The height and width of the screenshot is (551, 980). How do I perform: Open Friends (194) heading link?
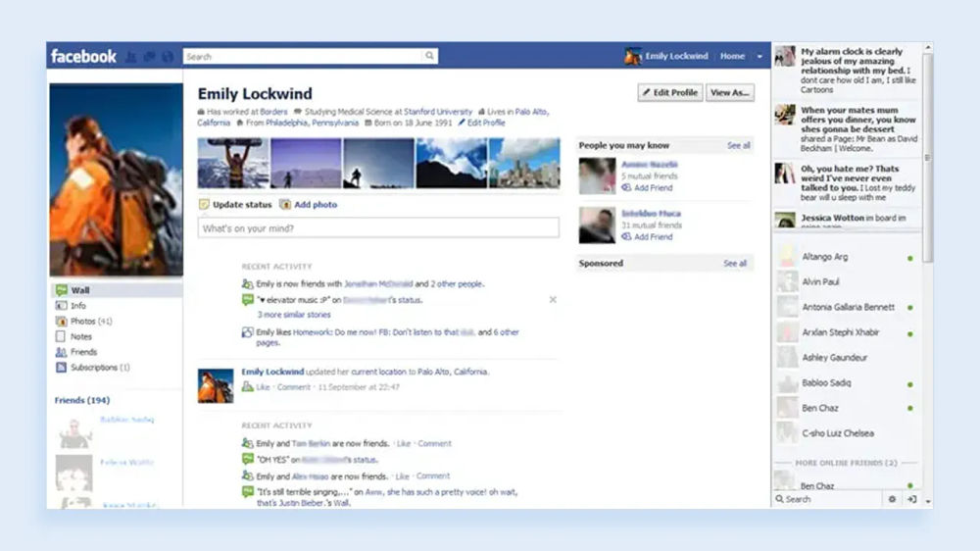pos(82,400)
